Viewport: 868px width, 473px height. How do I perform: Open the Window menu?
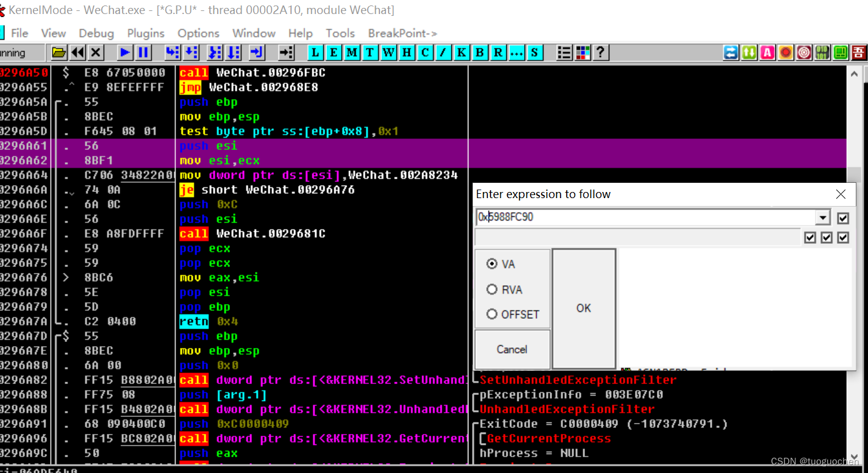tap(254, 33)
